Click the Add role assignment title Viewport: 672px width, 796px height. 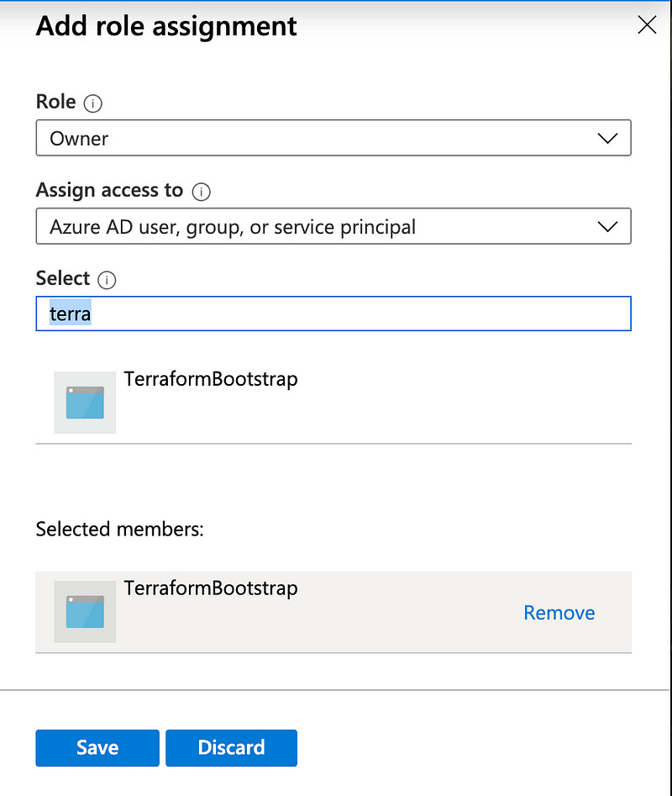(166, 26)
